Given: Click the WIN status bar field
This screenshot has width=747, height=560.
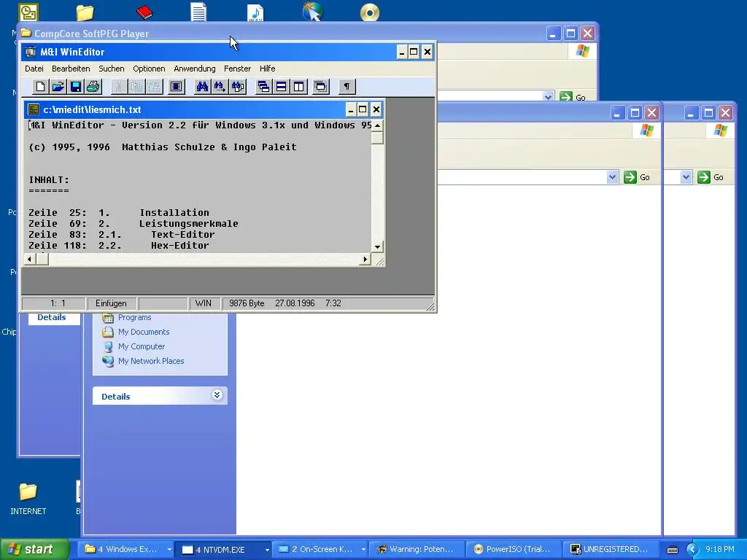Looking at the screenshot, I should (x=204, y=303).
